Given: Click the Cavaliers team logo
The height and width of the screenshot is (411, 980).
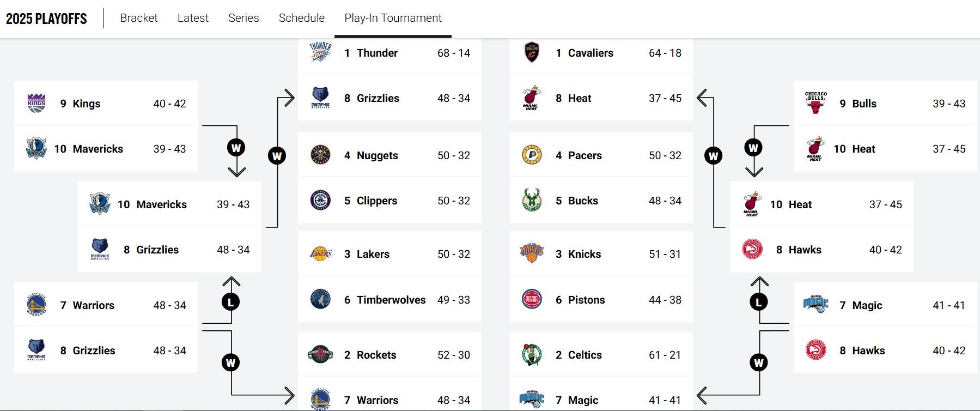Looking at the screenshot, I should [532, 52].
